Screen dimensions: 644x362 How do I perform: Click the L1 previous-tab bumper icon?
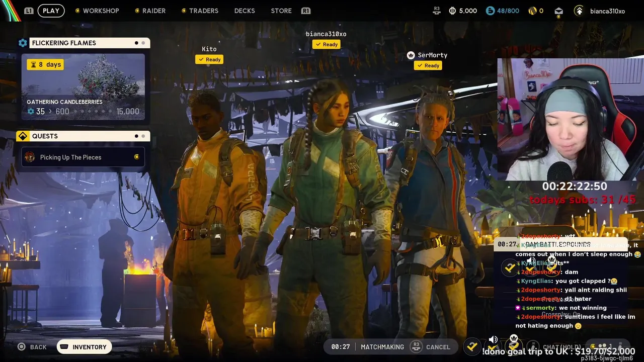(x=29, y=11)
